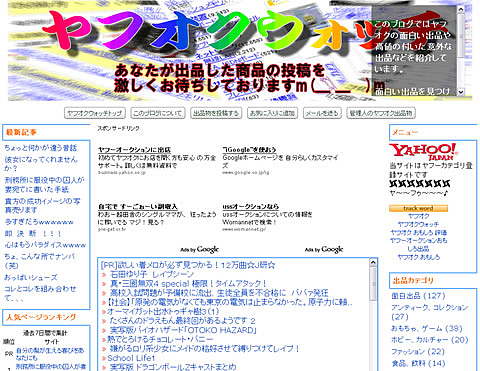480x371 pixels.
Task: Open 実写版 ドラゴンボールZキャストまとめ link
Action: point(173,367)
